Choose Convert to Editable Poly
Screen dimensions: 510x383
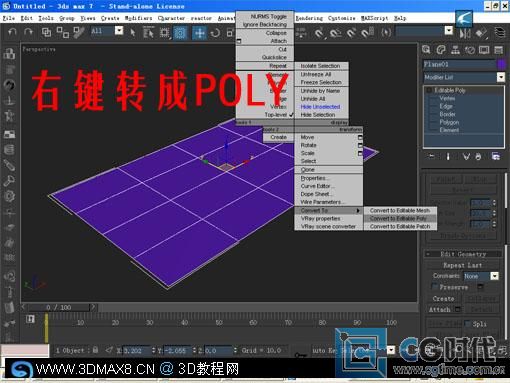pos(398,218)
